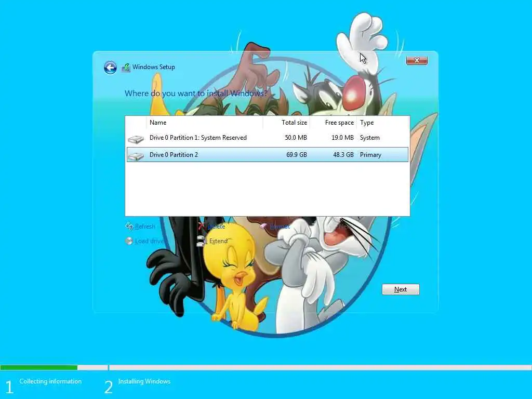Click the Primary type cell
The width and height of the screenshot is (532, 399).
point(370,155)
